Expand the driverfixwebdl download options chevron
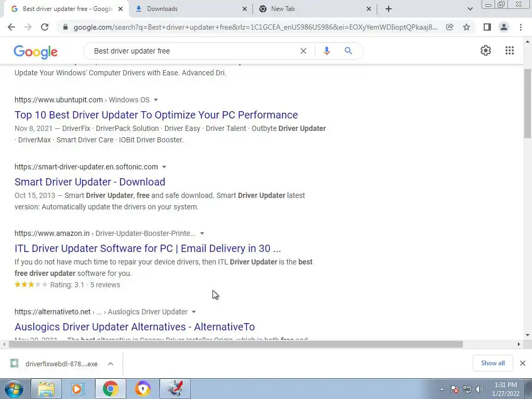 click(x=111, y=364)
